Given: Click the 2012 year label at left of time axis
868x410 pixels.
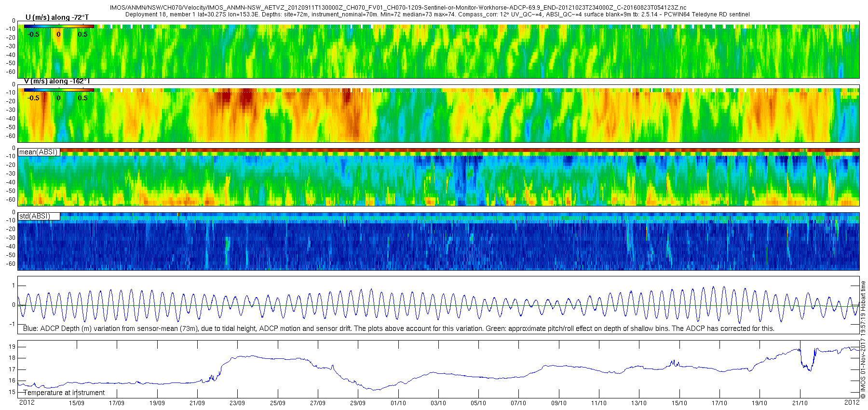Looking at the screenshot, I should 27,403.
